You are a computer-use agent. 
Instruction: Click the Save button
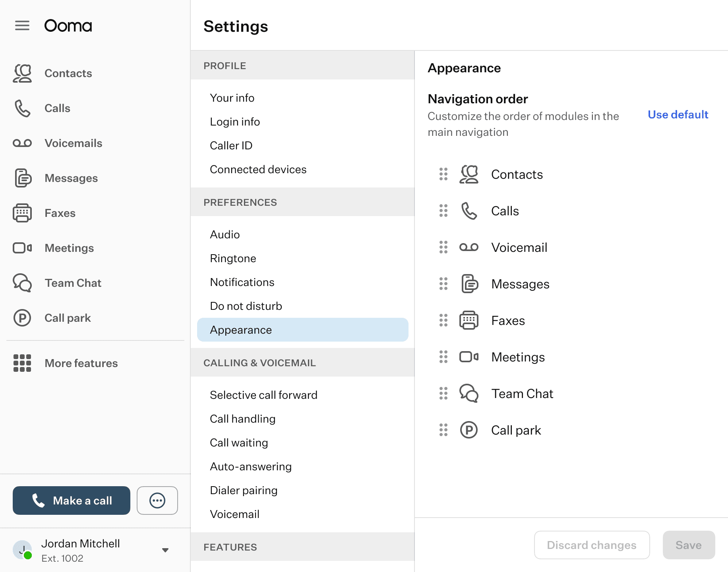pyautogui.click(x=689, y=545)
